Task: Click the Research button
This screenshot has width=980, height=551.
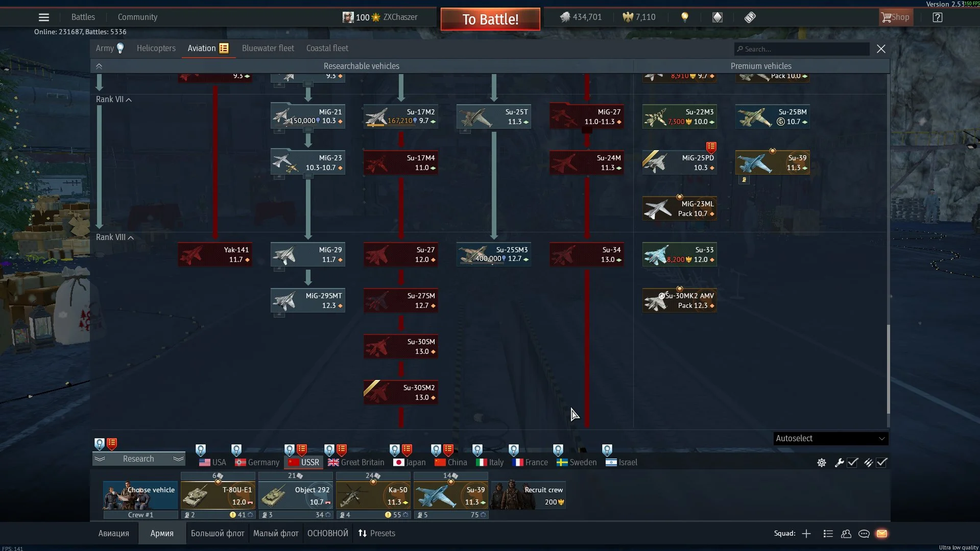Action: (138, 459)
